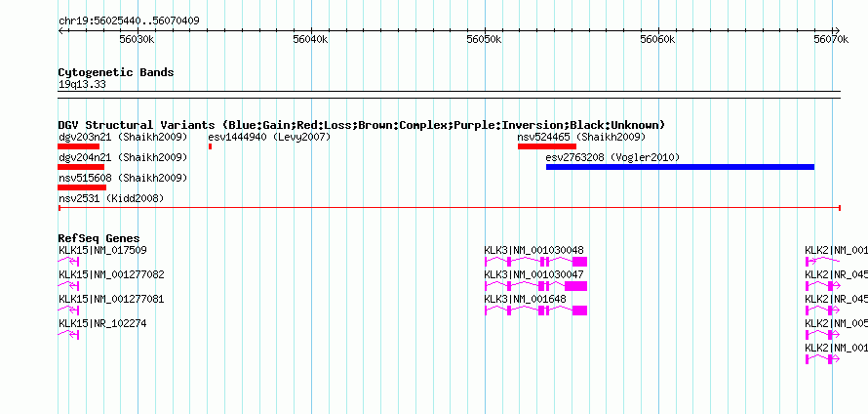Viewport: 868px width, 414px height.
Task: Click the 56060k scale tick label
Action: (x=658, y=39)
